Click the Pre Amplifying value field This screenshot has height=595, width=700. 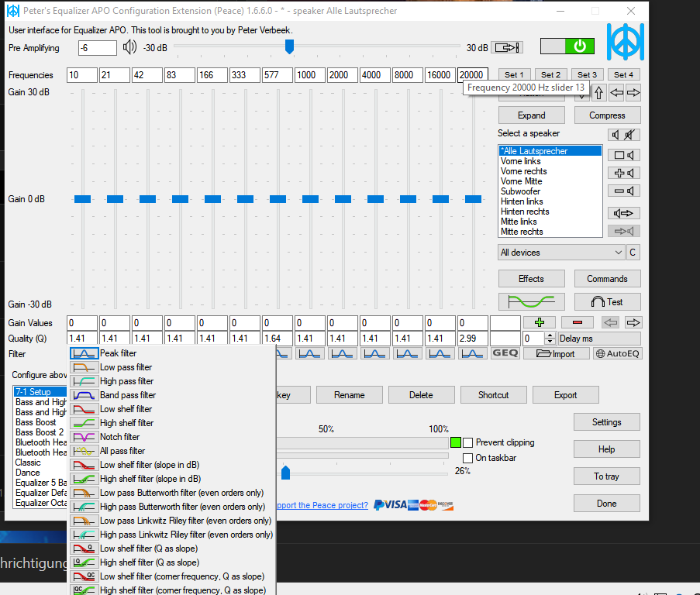click(98, 48)
